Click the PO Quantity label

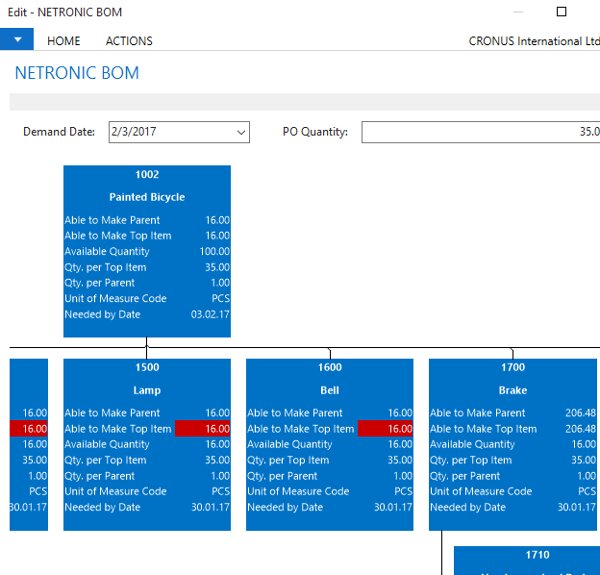315,132
